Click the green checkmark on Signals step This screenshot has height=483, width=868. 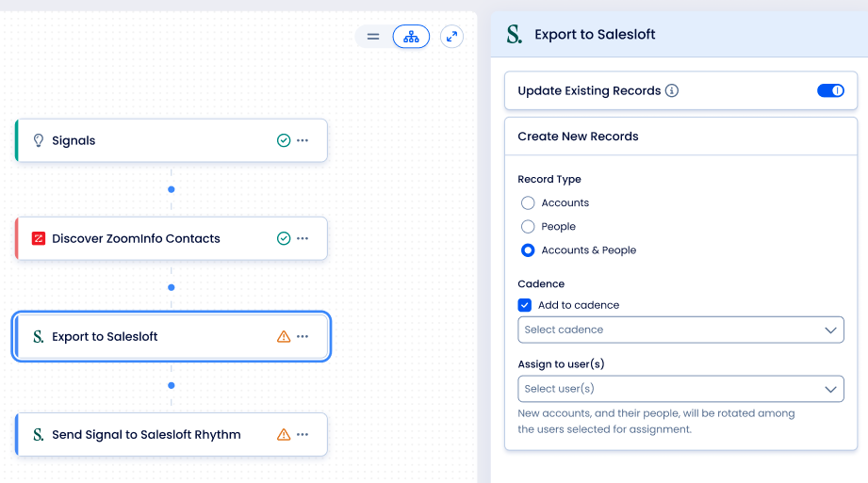tap(284, 140)
